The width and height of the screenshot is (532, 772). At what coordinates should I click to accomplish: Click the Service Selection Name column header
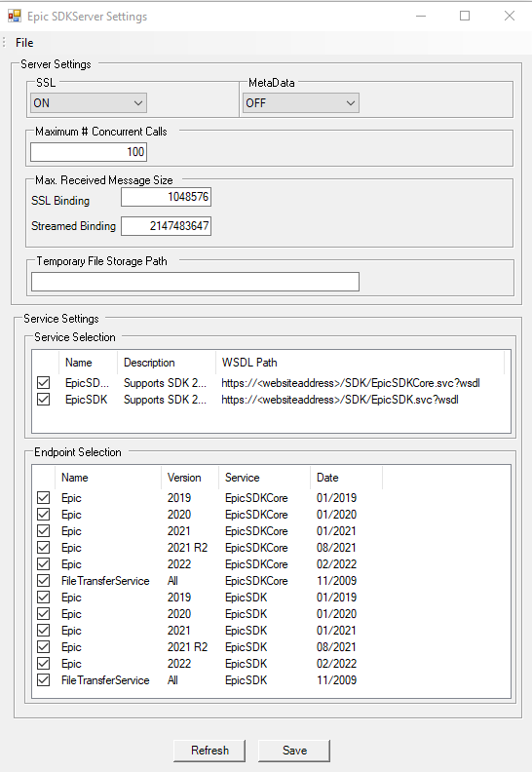[x=88, y=363]
